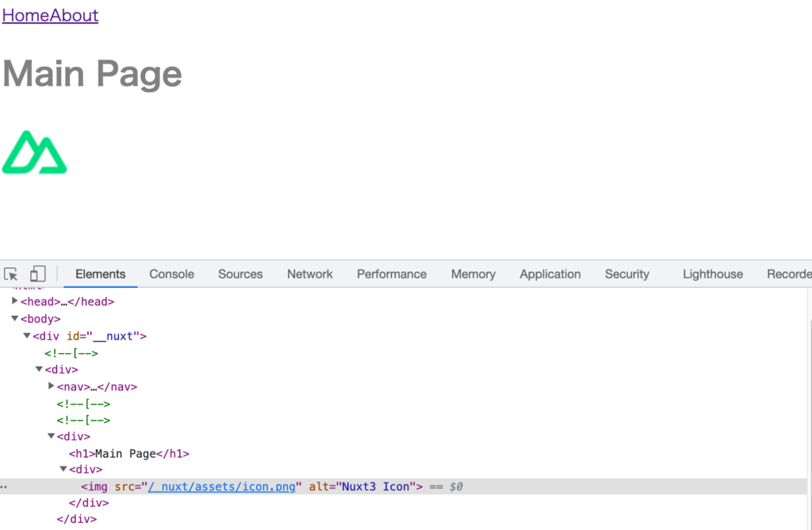Toggle the device toolbar icon
812x530 pixels.
(x=37, y=274)
